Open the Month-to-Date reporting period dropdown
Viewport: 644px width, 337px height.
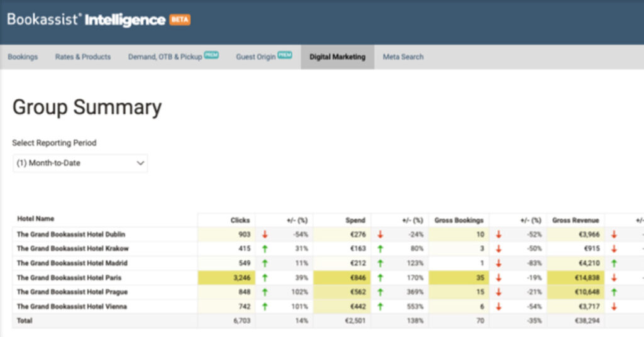tap(80, 163)
